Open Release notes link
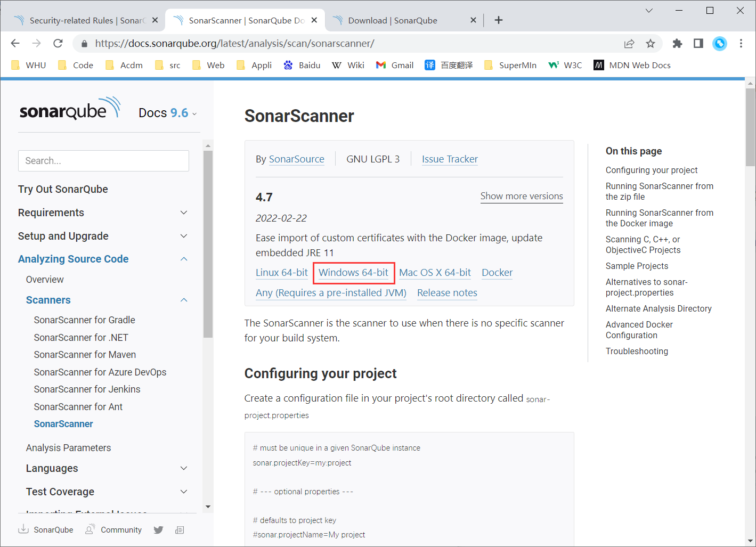This screenshot has height=547, width=756. 447,292
